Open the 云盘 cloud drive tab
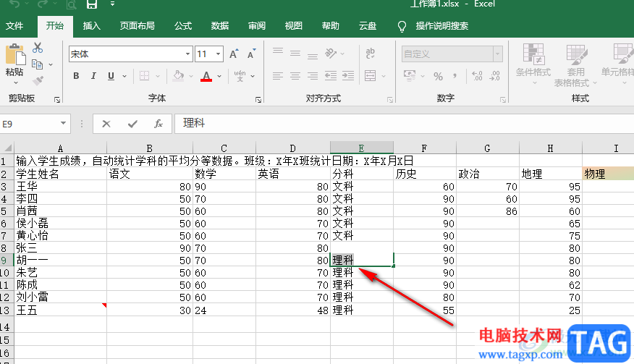Screen dimensions: 634x364 pos(368,26)
